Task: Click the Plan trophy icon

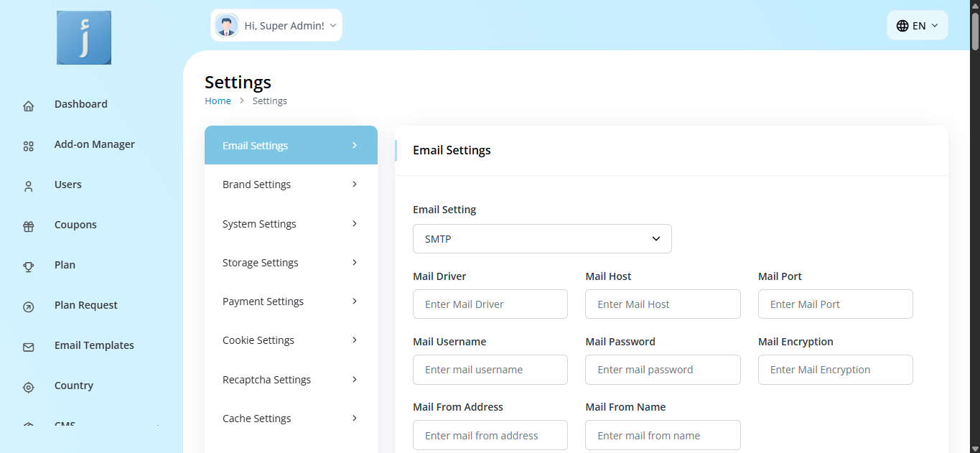Action: tap(29, 267)
